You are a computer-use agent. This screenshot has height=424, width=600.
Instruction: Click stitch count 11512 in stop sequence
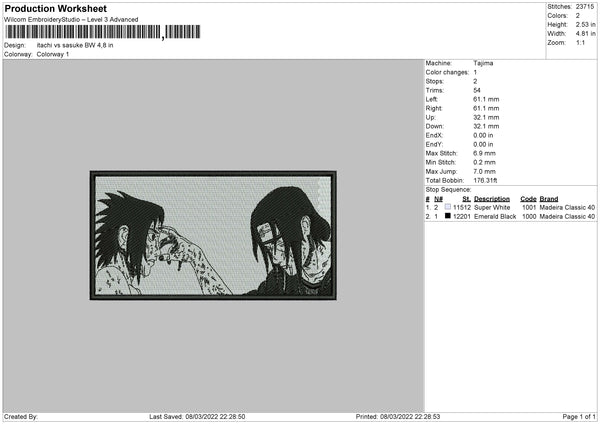pos(462,207)
